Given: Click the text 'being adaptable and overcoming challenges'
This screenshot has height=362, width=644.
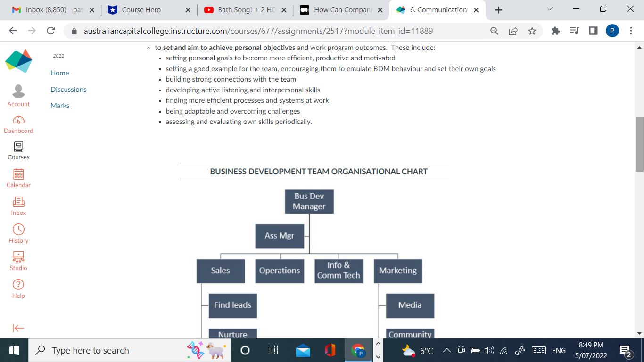Looking at the screenshot, I should [x=233, y=111].
